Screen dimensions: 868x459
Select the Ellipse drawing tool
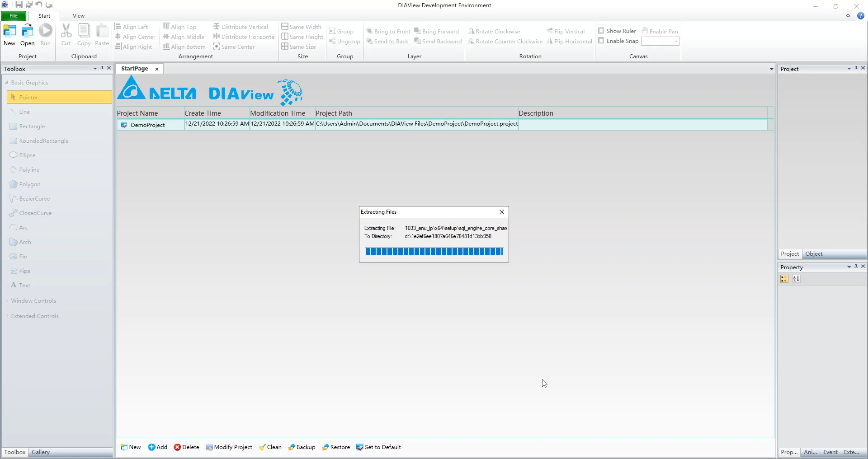pos(27,155)
